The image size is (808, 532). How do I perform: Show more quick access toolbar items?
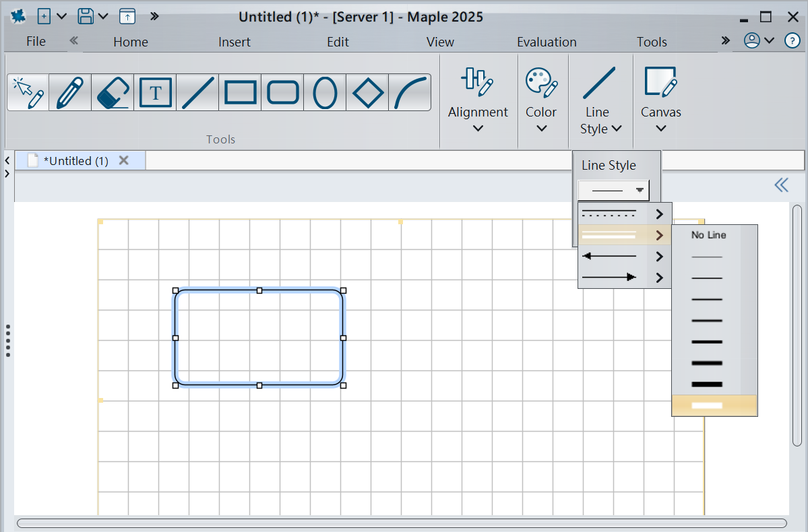click(x=154, y=16)
